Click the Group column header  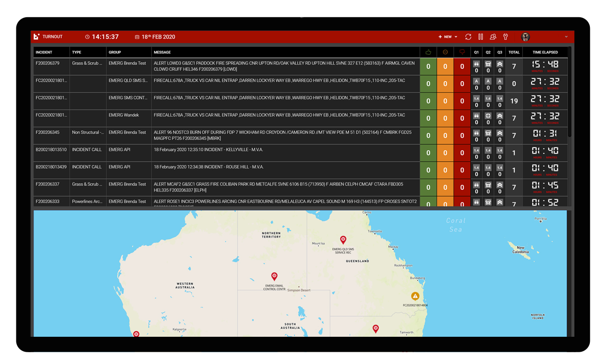[x=115, y=52]
